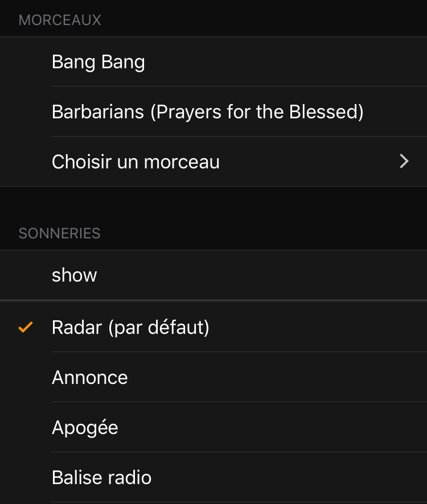The image size is (427, 504).
Task: Set Apogée as the alarm sound
Action: point(85,428)
